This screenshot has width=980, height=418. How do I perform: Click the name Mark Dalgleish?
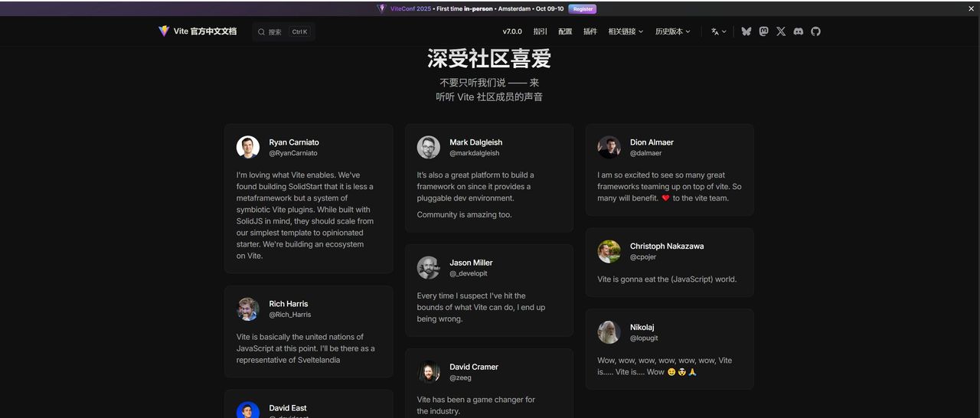point(476,142)
